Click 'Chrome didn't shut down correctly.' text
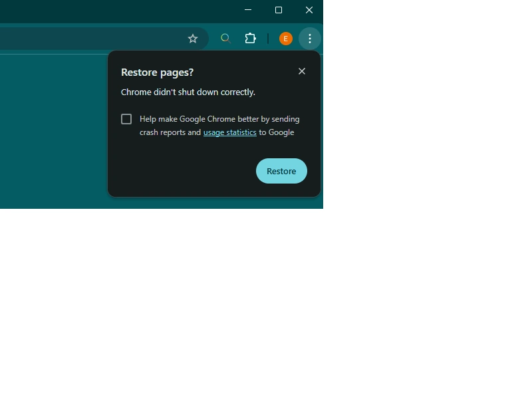 [188, 92]
